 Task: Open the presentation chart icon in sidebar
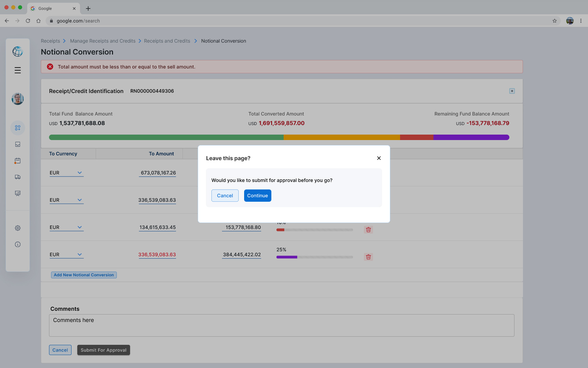pyautogui.click(x=18, y=193)
